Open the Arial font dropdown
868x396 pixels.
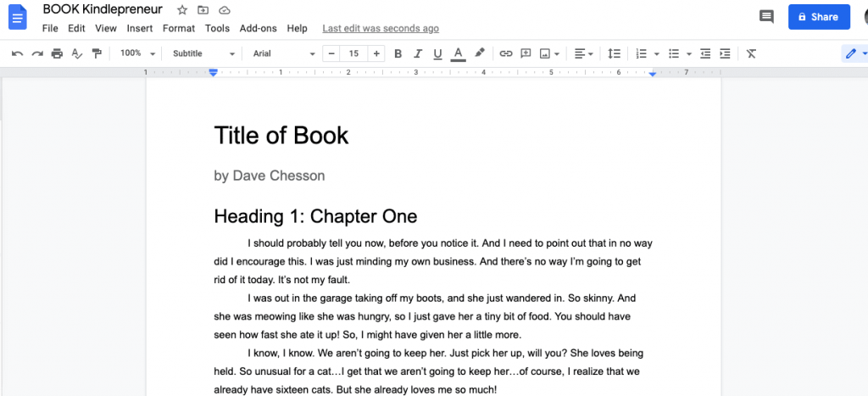283,53
